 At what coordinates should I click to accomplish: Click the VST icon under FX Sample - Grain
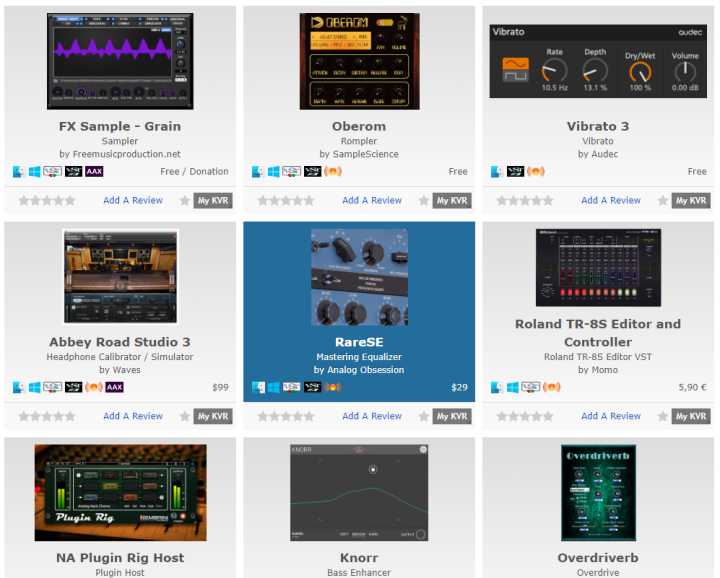pyautogui.click(x=52, y=172)
